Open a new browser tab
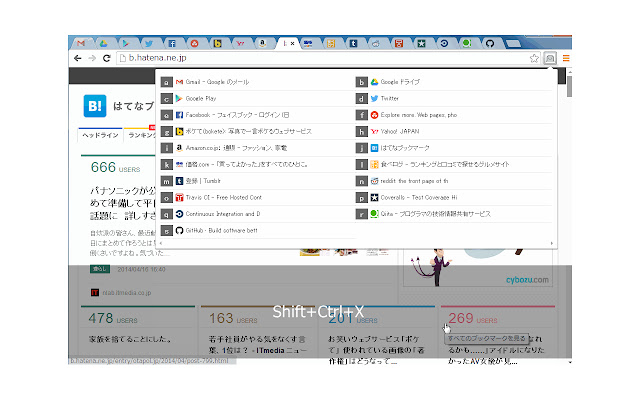This screenshot has width=640, height=400. click(x=513, y=43)
